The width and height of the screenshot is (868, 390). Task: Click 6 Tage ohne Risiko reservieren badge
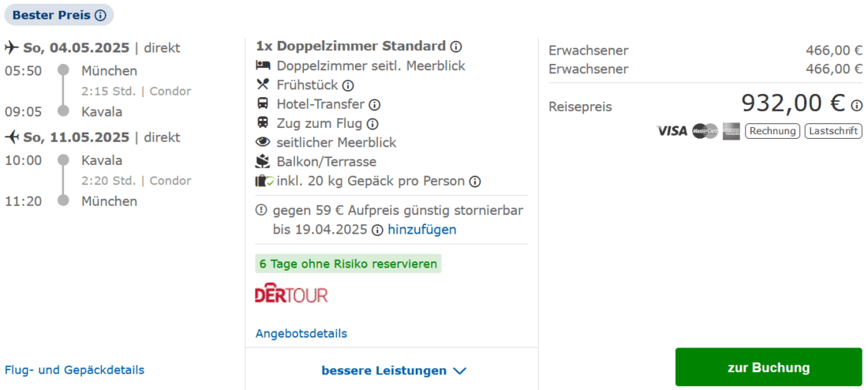pyautogui.click(x=348, y=264)
